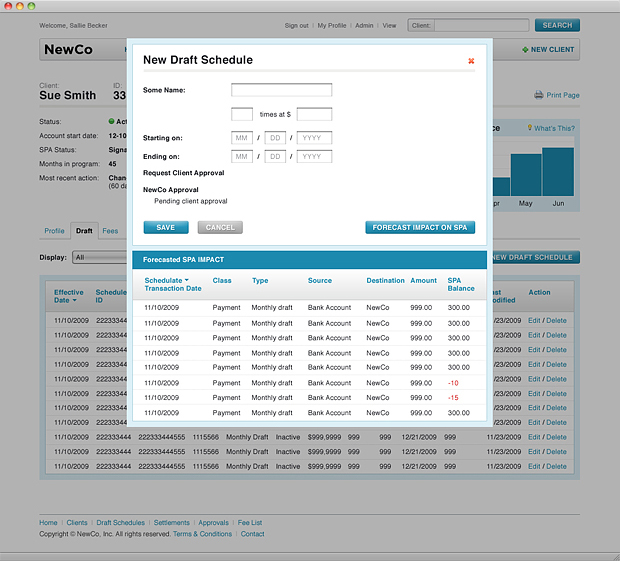The width and height of the screenshot is (620, 561).
Task: Close the New Draft Schedule dialog
Action: point(471,61)
